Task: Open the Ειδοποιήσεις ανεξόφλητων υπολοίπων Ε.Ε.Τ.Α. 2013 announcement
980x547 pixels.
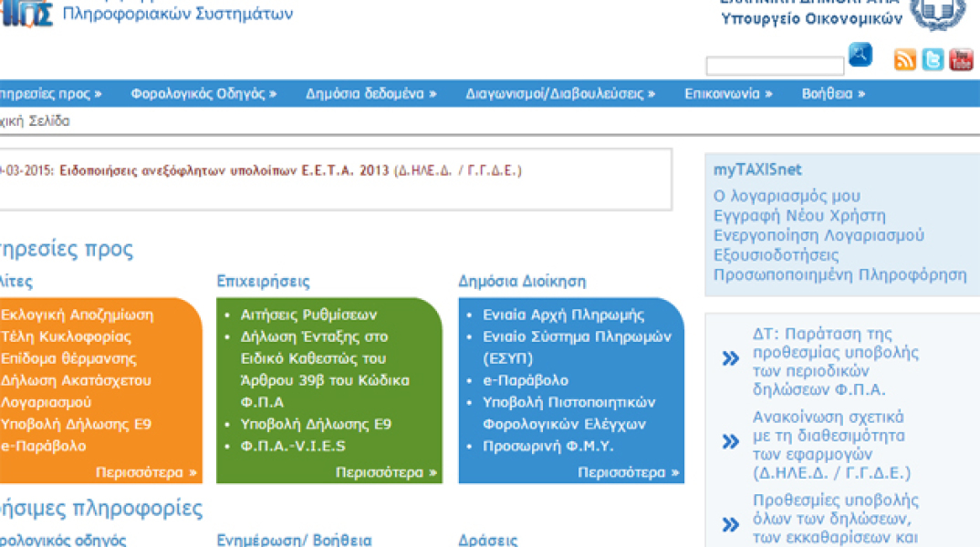Action: 291,170
